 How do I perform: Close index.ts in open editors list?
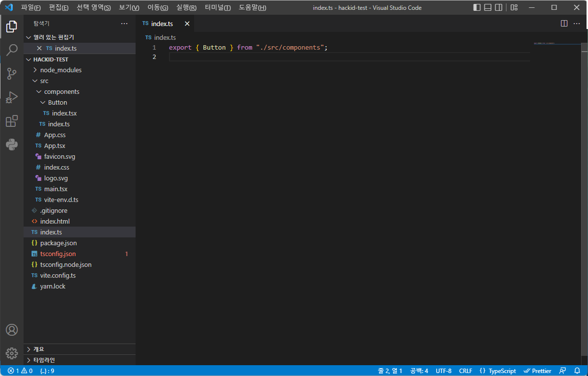click(39, 48)
